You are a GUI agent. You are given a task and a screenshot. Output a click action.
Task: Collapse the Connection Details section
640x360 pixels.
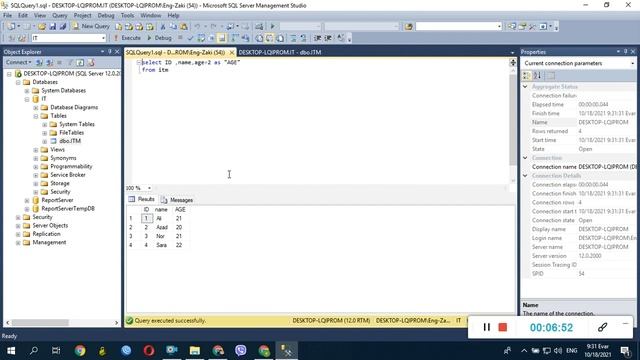tap(525, 176)
